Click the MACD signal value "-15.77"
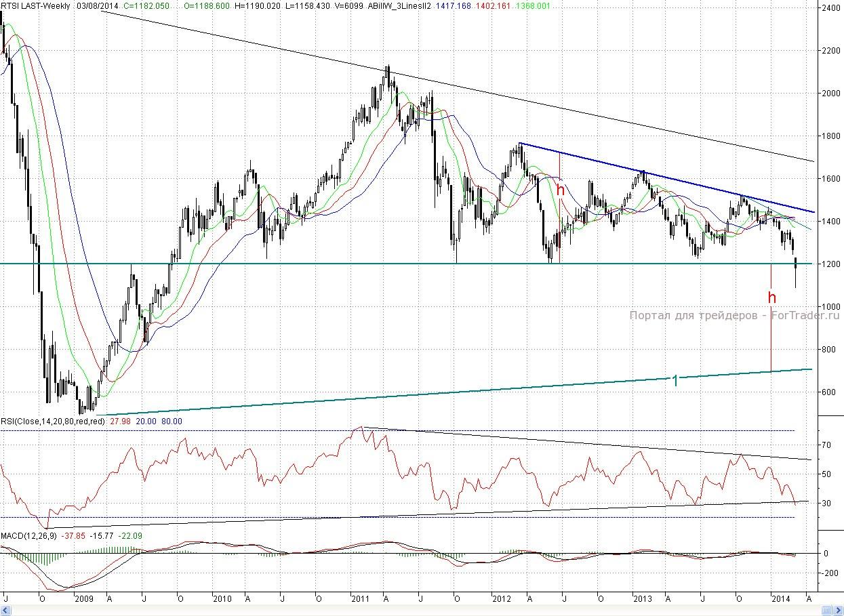Viewport: 844px width, 616px height. pos(101,536)
